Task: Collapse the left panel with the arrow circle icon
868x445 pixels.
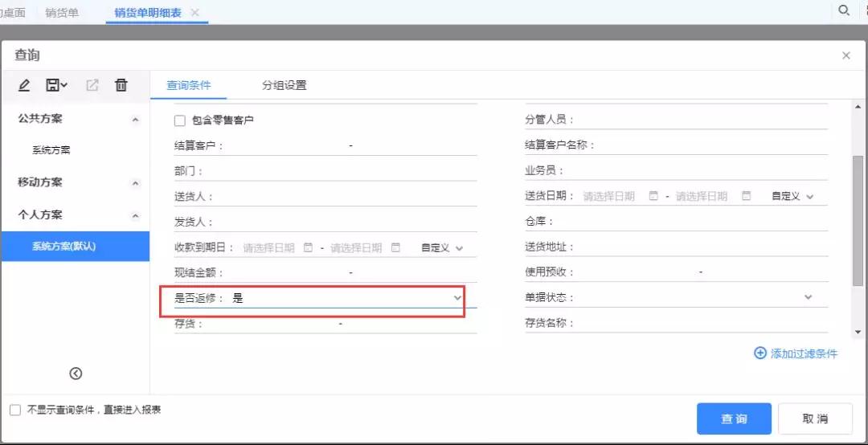Action: tap(76, 373)
